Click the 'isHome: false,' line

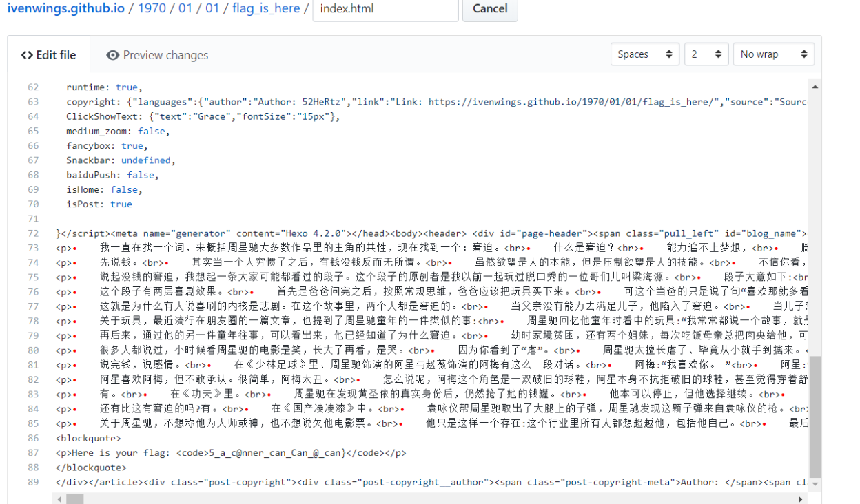coord(104,189)
